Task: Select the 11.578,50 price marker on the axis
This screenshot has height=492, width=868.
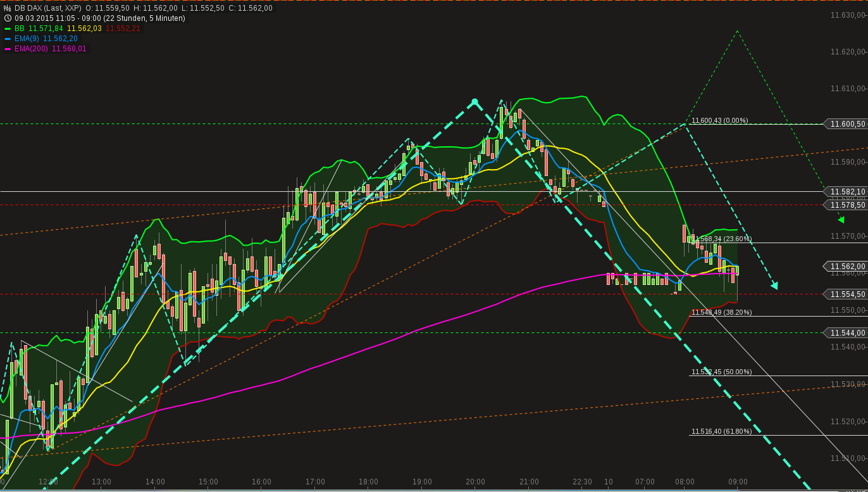Action: click(x=845, y=205)
